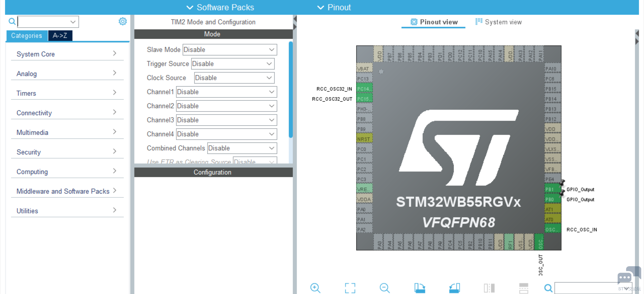Open the Channel4 dropdown
This screenshot has height=294, width=644.
pyautogui.click(x=226, y=134)
